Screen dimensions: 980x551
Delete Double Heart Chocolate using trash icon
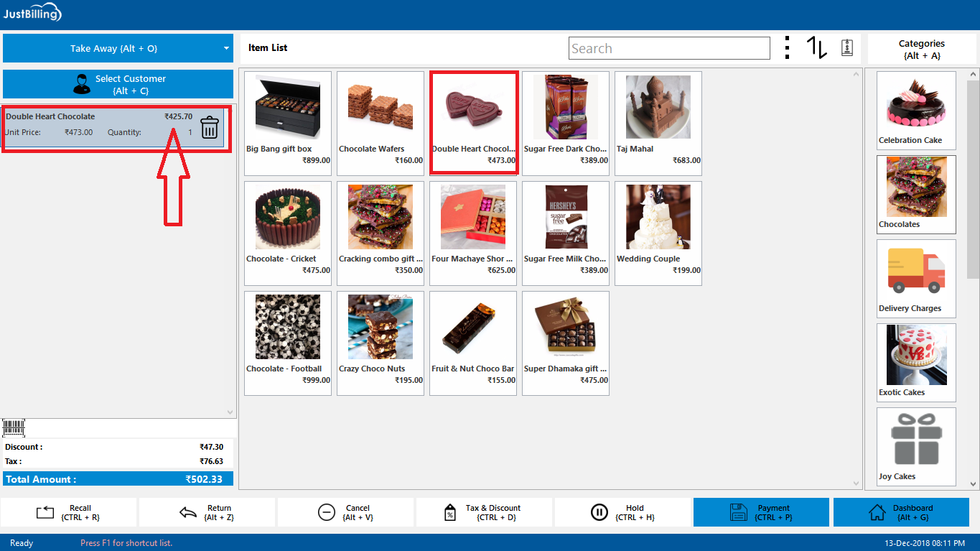(x=209, y=128)
